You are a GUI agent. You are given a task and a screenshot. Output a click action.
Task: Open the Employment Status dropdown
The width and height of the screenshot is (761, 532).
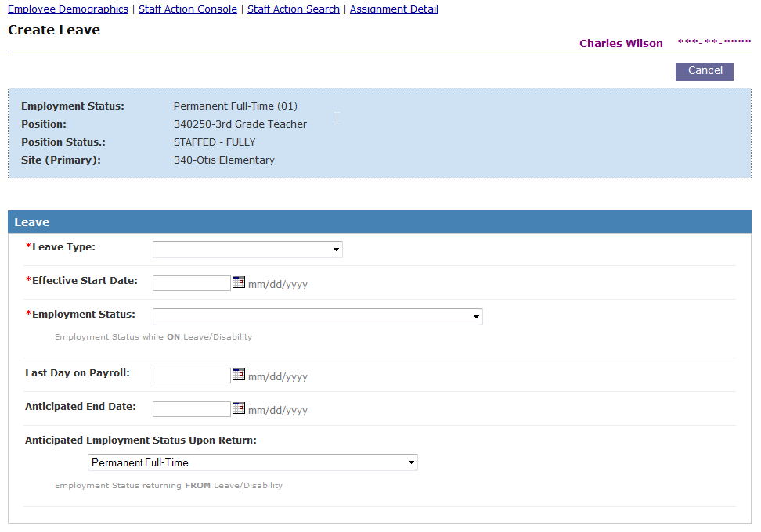317,317
